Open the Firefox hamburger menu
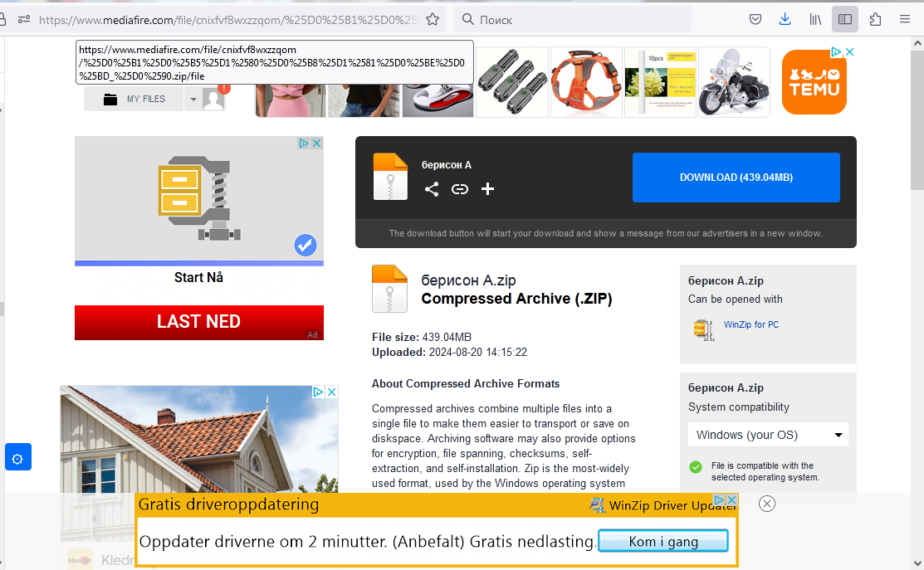The height and width of the screenshot is (570, 924). click(905, 19)
